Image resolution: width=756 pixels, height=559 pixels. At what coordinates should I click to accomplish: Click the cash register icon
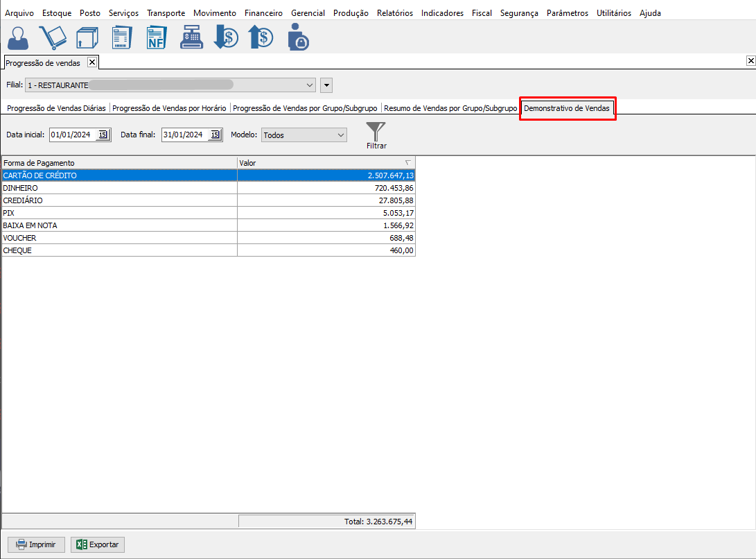pos(191,37)
